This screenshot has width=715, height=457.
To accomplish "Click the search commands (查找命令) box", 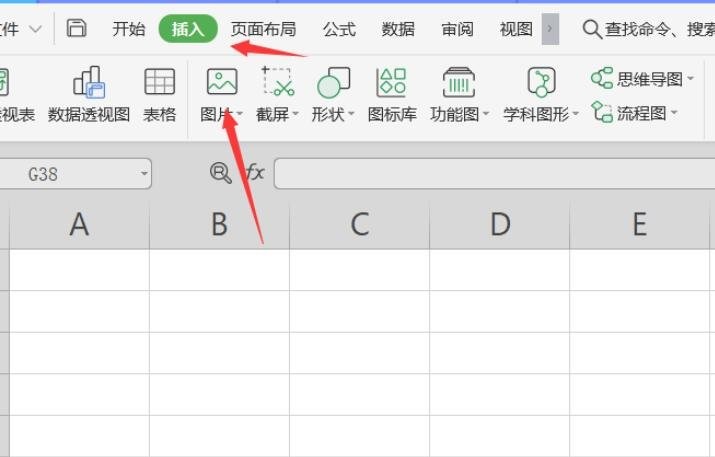I will 650,29.
